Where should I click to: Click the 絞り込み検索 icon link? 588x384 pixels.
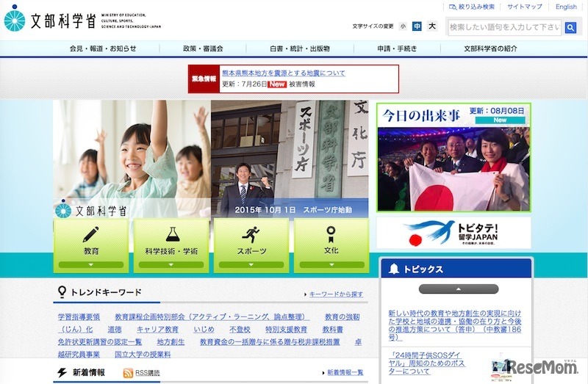(x=472, y=7)
